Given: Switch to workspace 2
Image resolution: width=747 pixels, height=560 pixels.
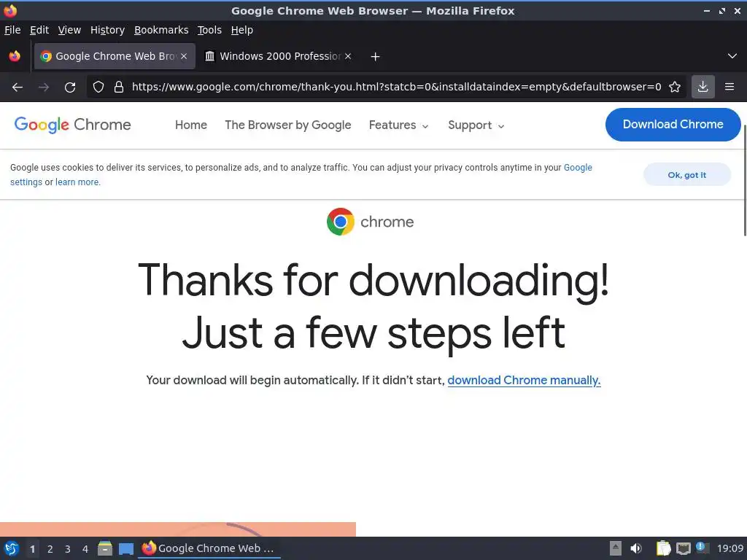Looking at the screenshot, I should point(50,549).
